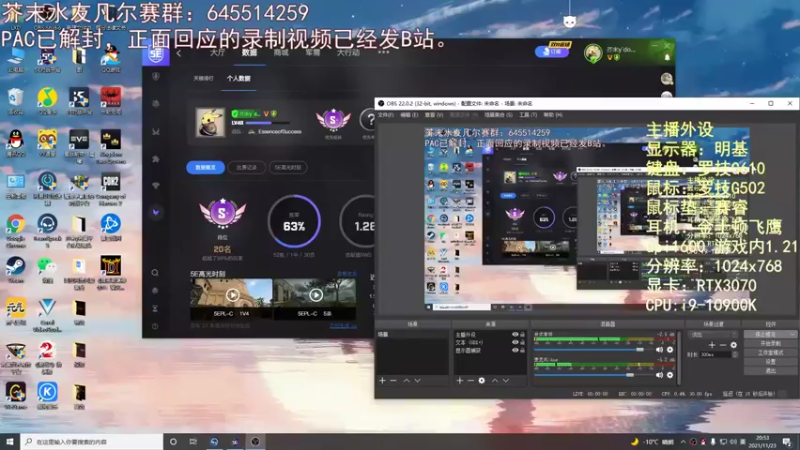Open desktop audio mixer settings gear
Viewport: 800px width, 450px height.
coord(670,349)
